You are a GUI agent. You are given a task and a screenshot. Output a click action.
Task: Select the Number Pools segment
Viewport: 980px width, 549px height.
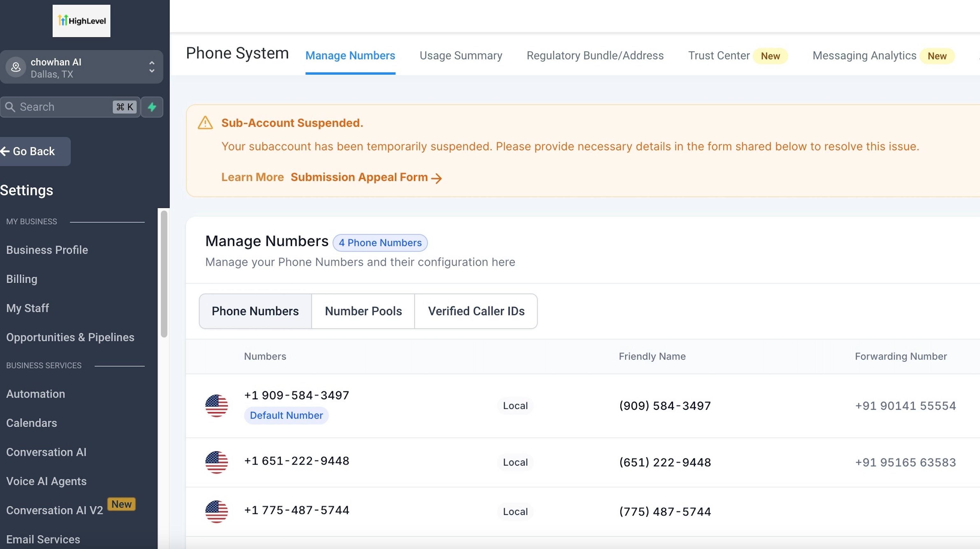pyautogui.click(x=363, y=311)
